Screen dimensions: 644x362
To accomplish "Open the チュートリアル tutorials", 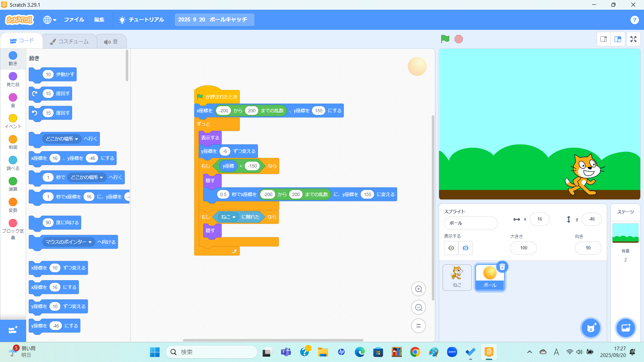I will 141,20.
